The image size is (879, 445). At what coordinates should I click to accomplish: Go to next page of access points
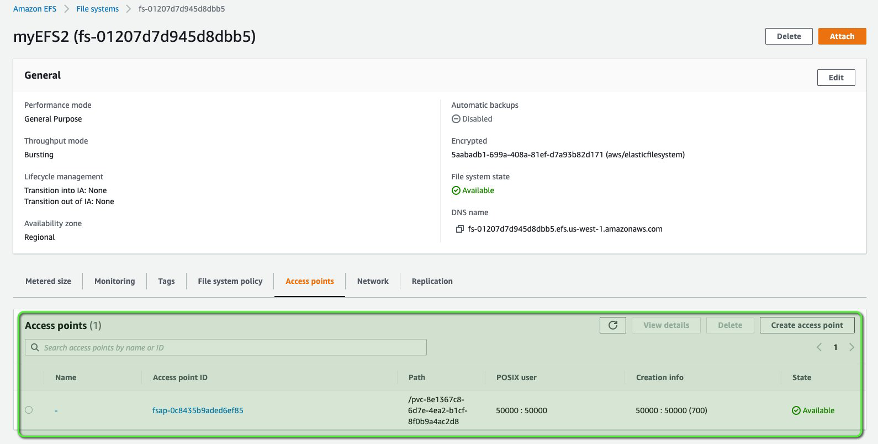click(852, 347)
